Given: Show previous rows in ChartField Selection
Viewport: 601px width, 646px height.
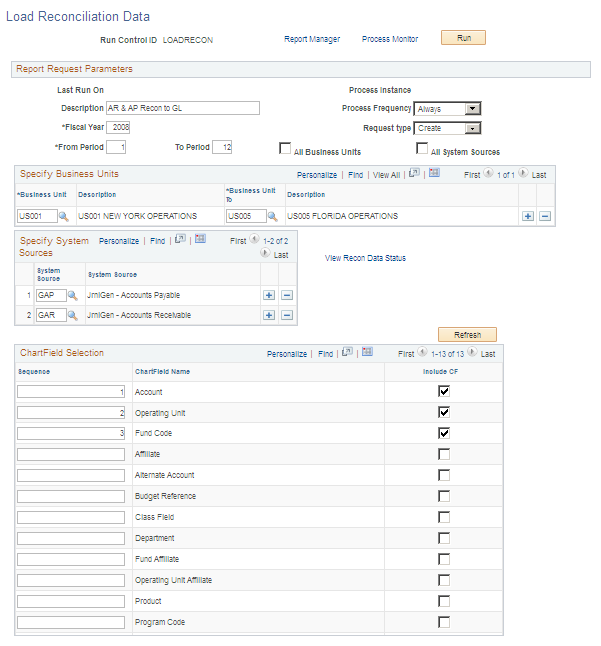Looking at the screenshot, I should tap(422, 352).
